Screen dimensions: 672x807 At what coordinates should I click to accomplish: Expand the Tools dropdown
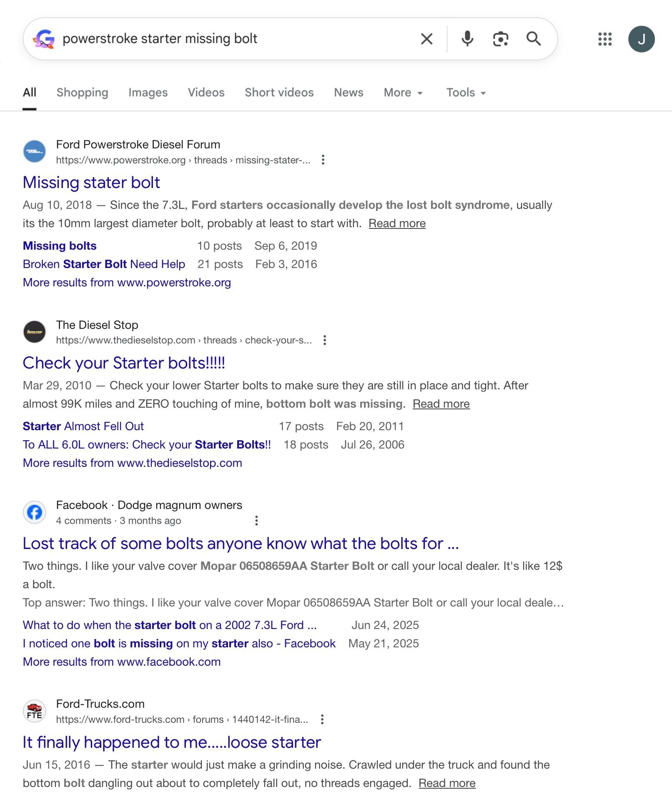466,93
